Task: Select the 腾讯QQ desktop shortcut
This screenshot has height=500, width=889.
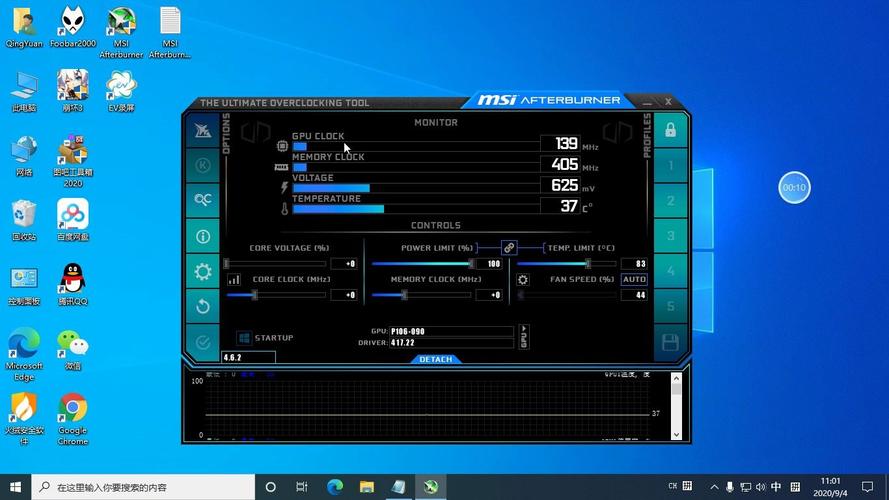Action: (73, 285)
